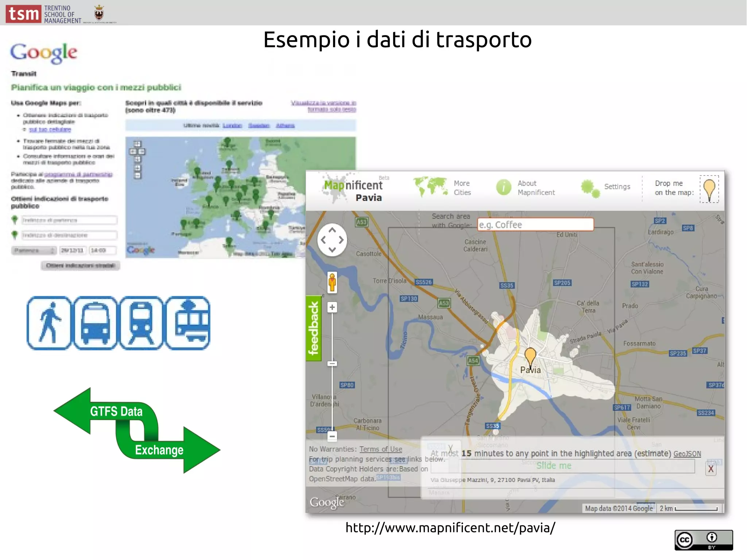Viewport: 747px width, 560px height.
Task: Click the Mapnificent Pavia logo
Action: (x=353, y=189)
